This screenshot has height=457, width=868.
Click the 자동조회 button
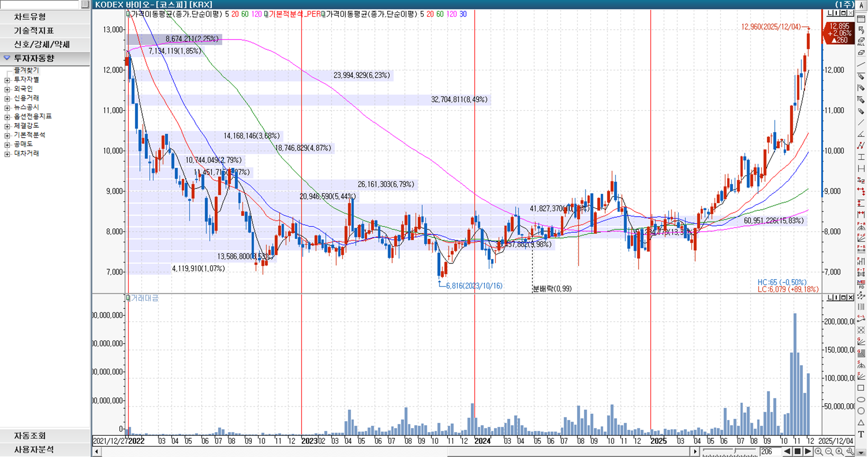point(30,436)
